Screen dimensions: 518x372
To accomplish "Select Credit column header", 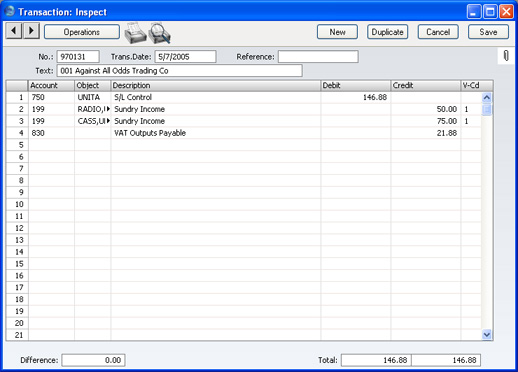I will 426,86.
